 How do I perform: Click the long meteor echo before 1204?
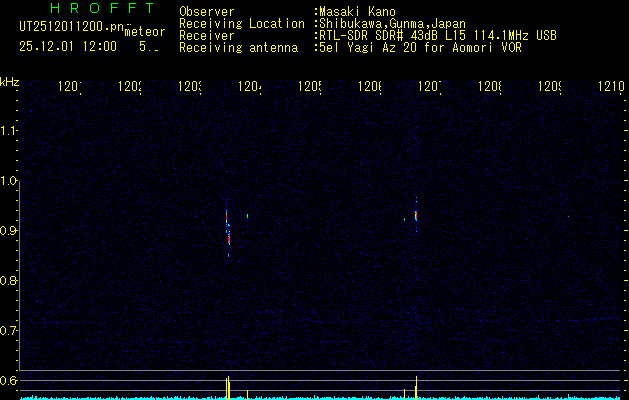227,228
